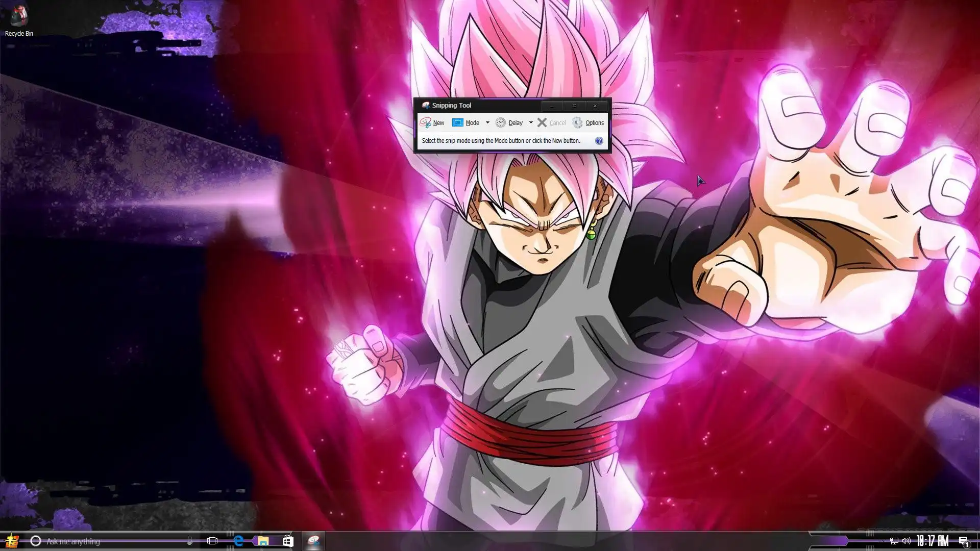Image resolution: width=980 pixels, height=551 pixels.
Task: Click the Delay clock icon
Action: (501, 123)
